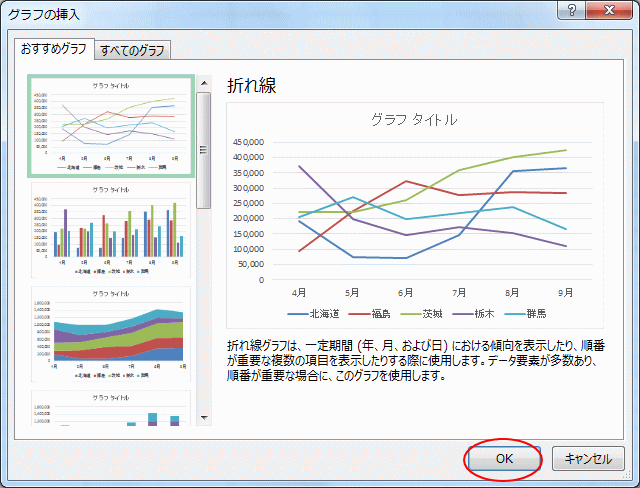Image resolution: width=640 pixels, height=488 pixels.
Task: Click the グラフ タイトル text in preview
Action: click(414, 120)
